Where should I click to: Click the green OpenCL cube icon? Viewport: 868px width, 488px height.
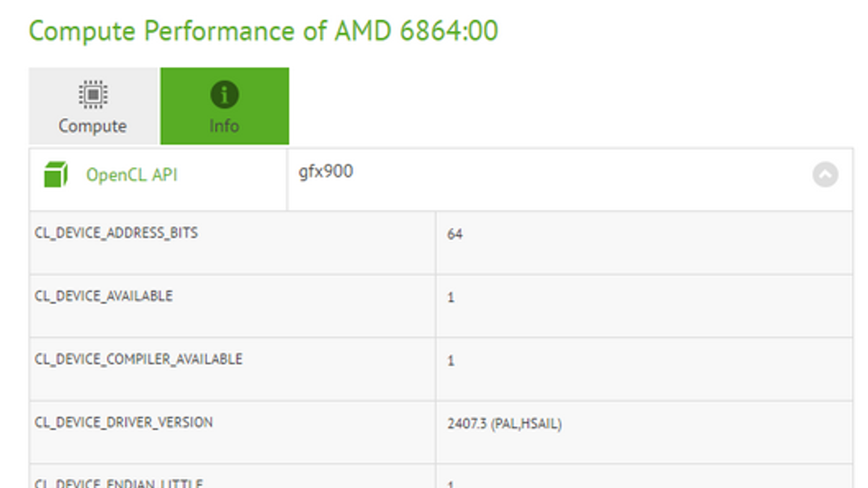click(x=55, y=175)
